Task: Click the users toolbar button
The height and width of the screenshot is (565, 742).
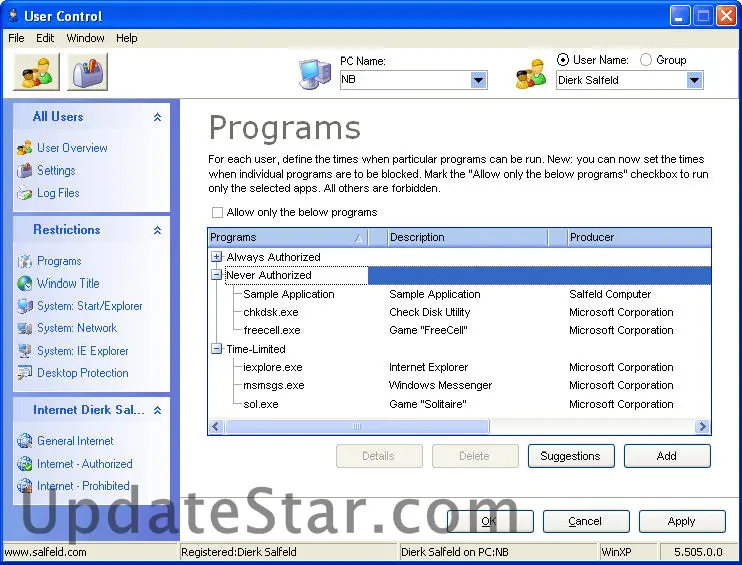Action: click(x=36, y=71)
